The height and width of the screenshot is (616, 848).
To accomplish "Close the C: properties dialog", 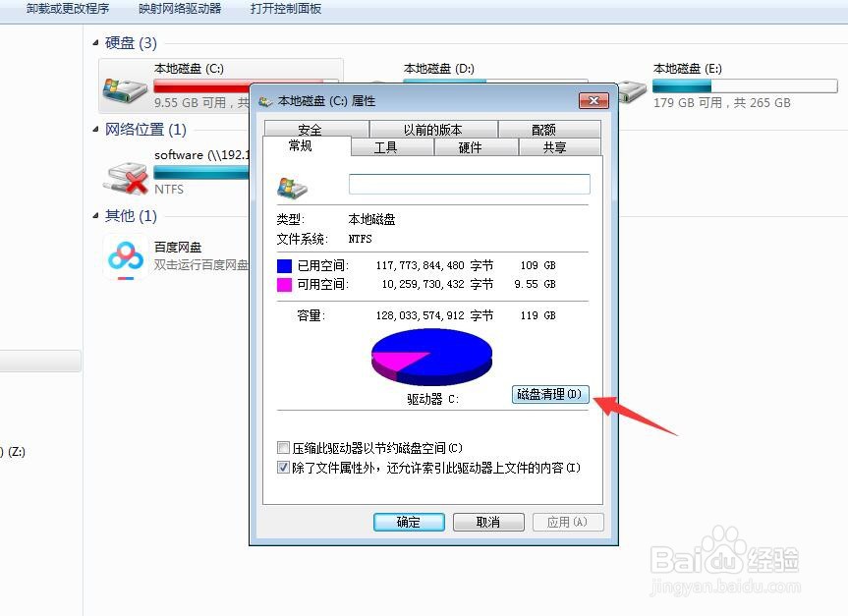I will coord(594,100).
